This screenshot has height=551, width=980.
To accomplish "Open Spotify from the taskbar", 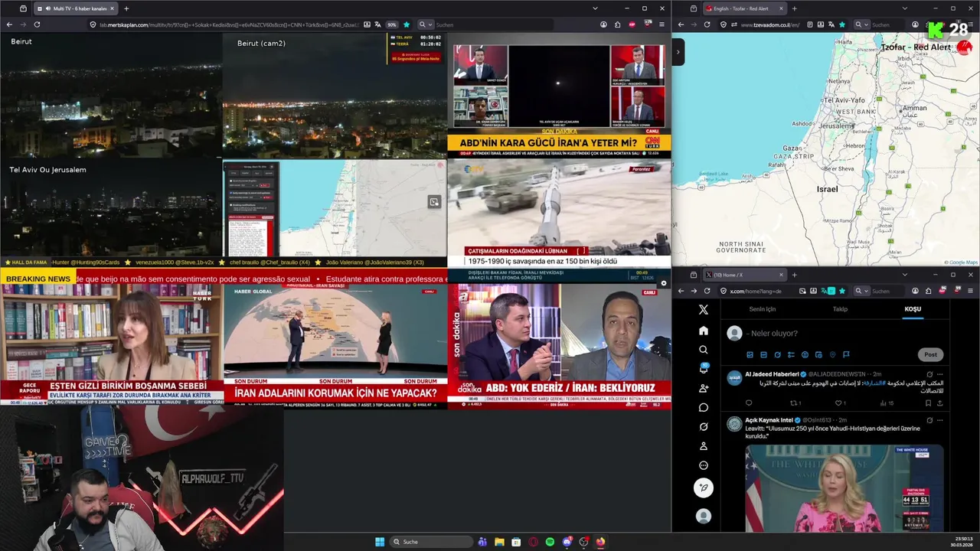I will click(550, 542).
